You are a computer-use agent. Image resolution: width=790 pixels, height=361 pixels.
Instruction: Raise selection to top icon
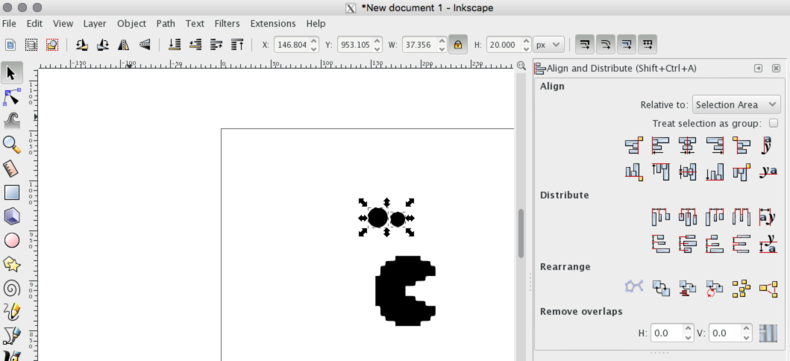coord(237,45)
